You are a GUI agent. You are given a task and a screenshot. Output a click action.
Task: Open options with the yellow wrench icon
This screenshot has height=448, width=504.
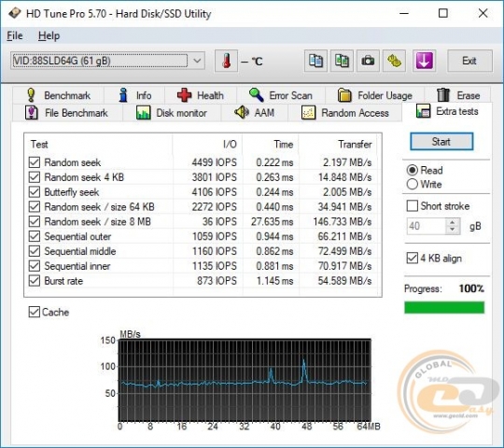pos(394,61)
